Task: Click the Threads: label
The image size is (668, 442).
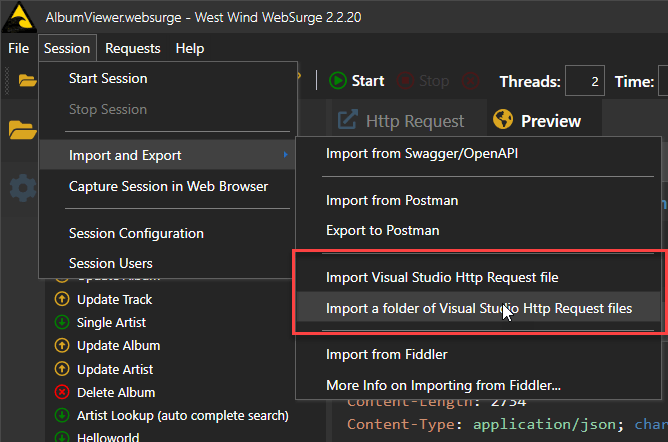Action: [530, 81]
